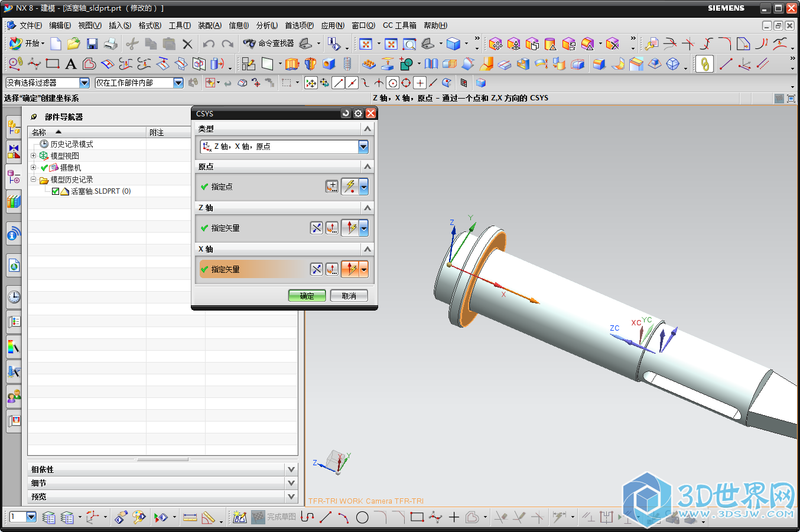This screenshot has width=800, height=532.
Task: Open the 原点 point method dropdown arrow
Action: (x=364, y=187)
